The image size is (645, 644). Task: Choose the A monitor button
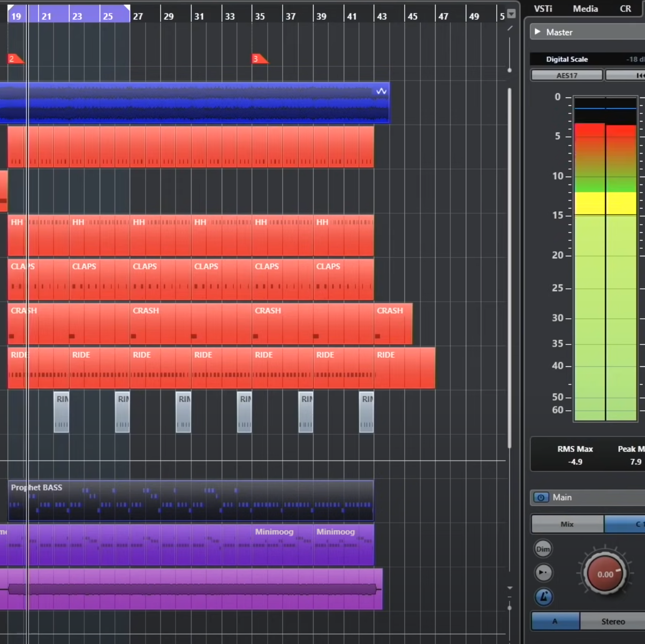click(x=555, y=621)
